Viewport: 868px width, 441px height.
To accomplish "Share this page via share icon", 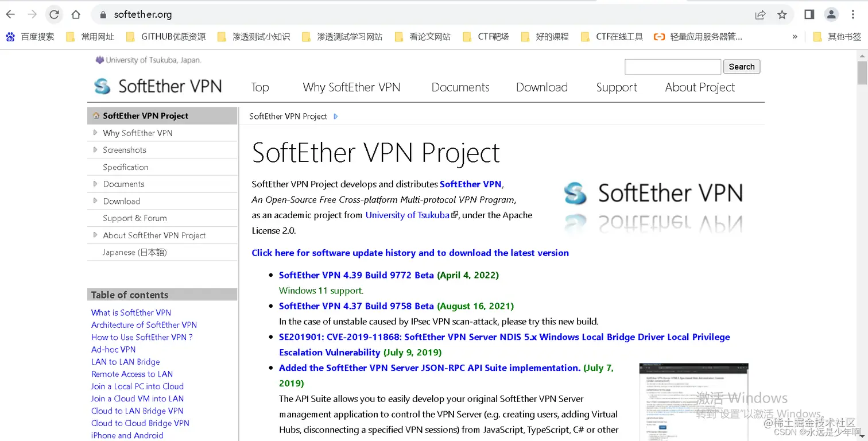I will pyautogui.click(x=760, y=15).
